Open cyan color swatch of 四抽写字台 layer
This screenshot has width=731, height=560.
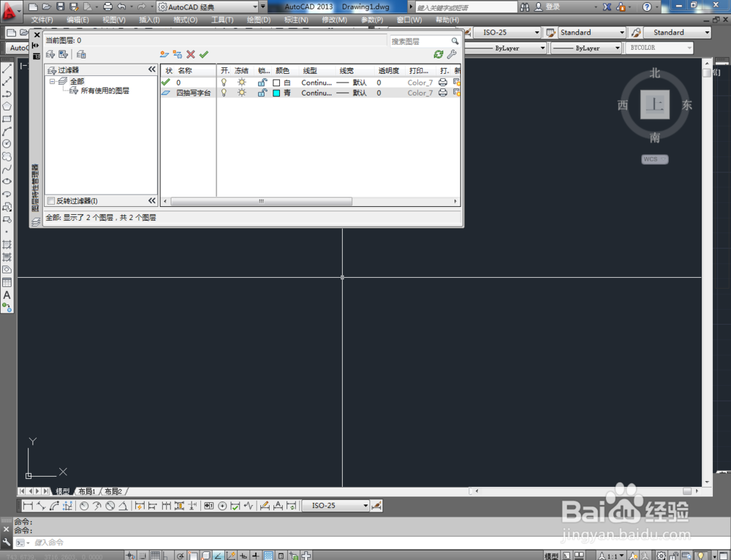tap(276, 93)
